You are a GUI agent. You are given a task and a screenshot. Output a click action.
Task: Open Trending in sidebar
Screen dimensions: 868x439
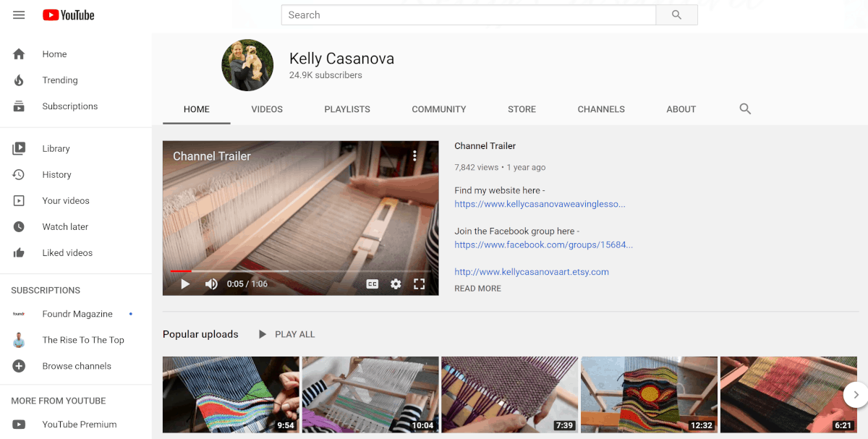(60, 80)
